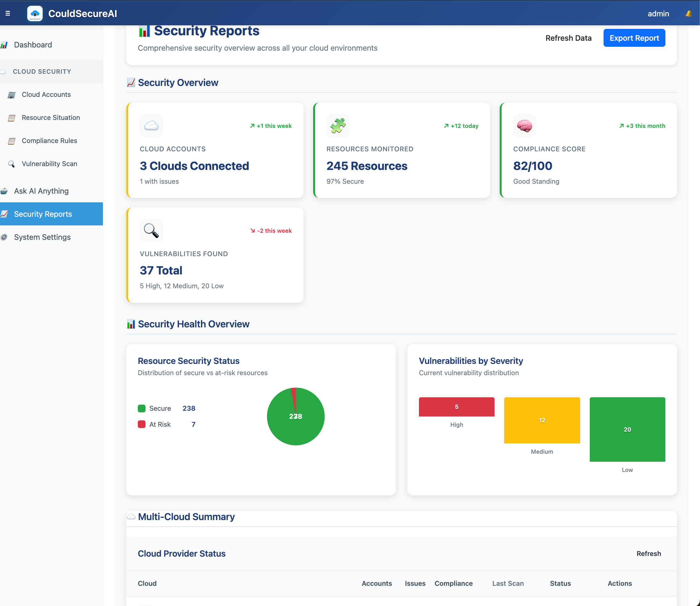Open the admin account menu
The width and height of the screenshot is (700, 606).
(x=658, y=14)
